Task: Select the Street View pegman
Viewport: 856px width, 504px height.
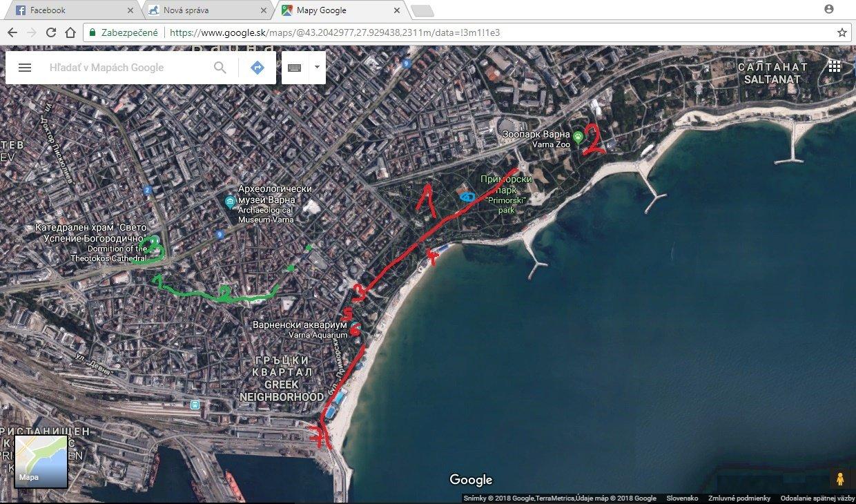Action: pyautogui.click(x=839, y=478)
